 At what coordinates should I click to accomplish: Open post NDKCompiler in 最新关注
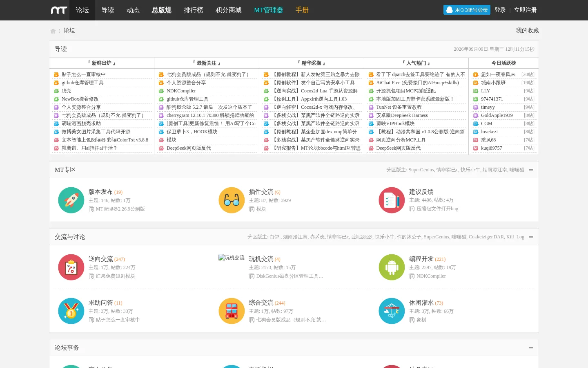pyautogui.click(x=181, y=91)
